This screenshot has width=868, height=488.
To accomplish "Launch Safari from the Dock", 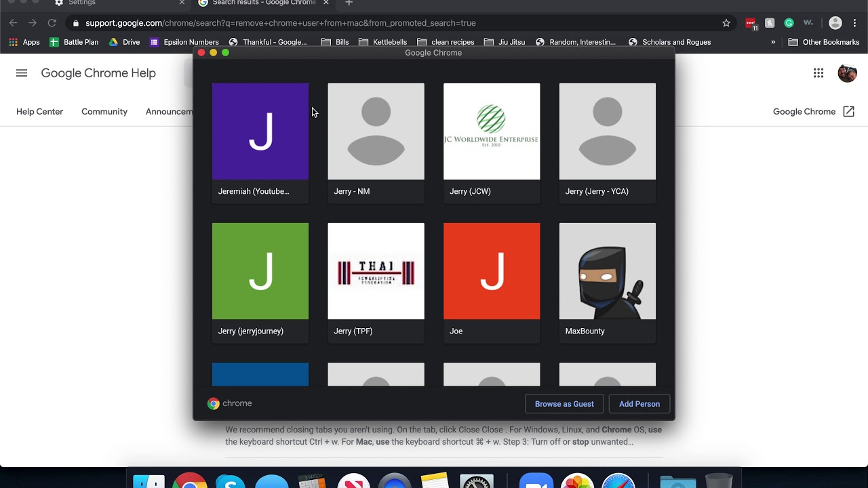I will pos(618,480).
